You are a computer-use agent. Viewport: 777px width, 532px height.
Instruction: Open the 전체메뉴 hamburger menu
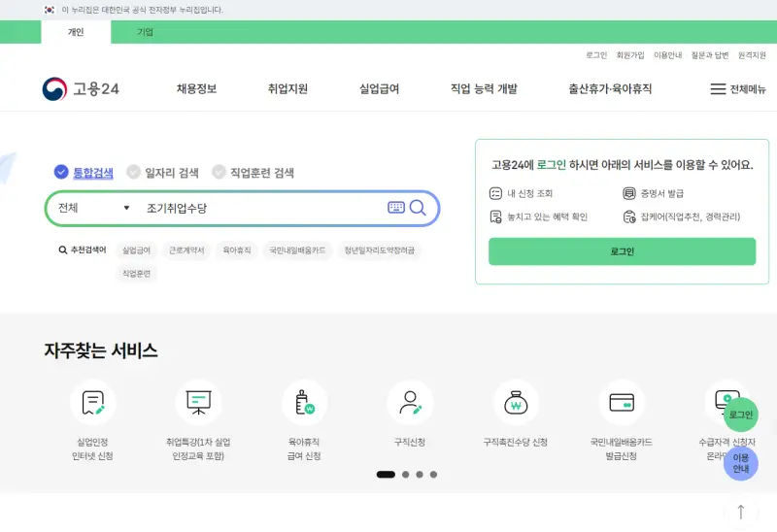click(x=738, y=89)
